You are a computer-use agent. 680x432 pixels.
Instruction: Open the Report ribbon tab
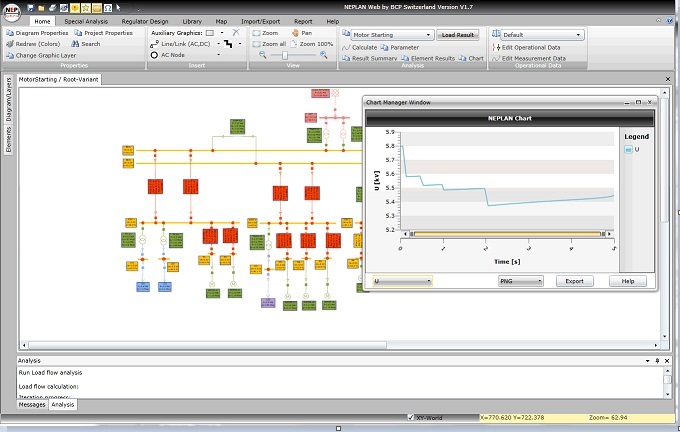click(303, 21)
